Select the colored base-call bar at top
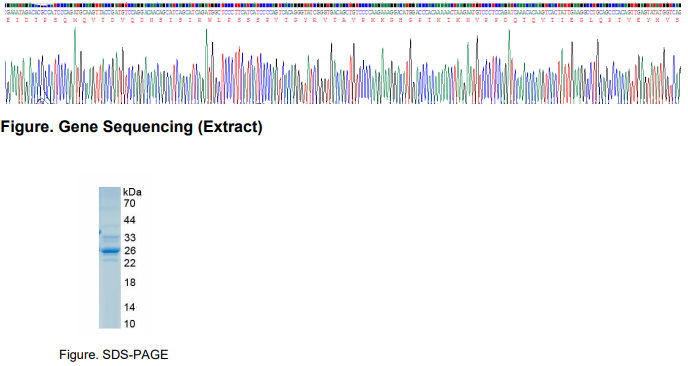Image resolution: width=688 pixels, height=366 pixels. 343,6
